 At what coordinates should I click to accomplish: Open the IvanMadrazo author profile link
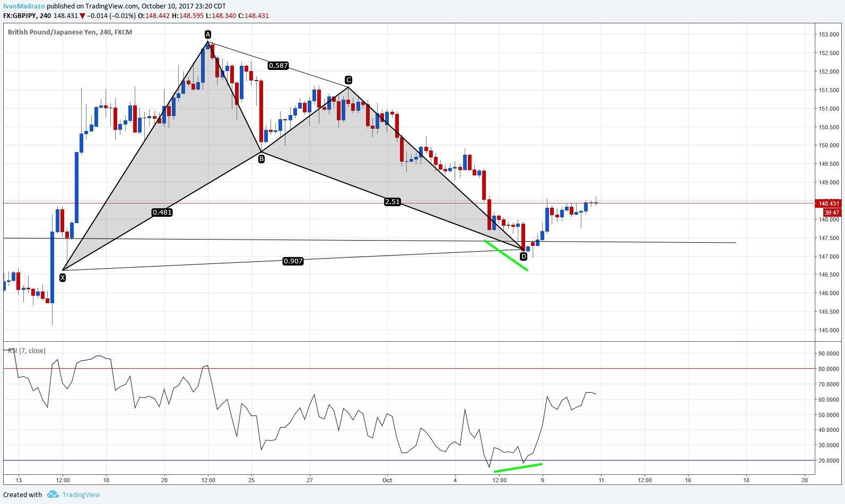24,6
